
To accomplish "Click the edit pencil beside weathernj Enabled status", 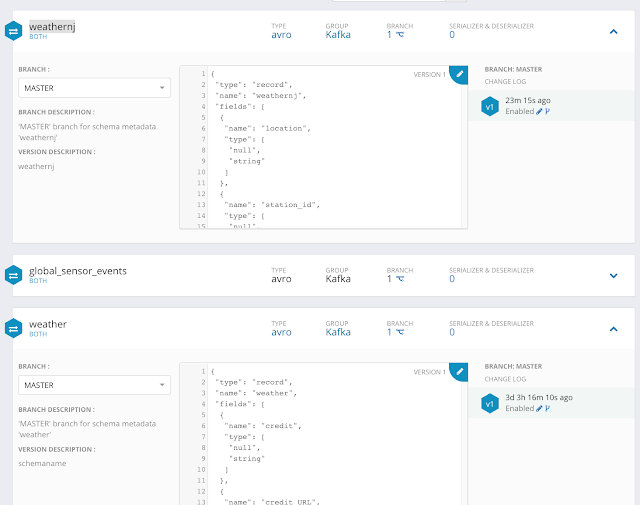I will [539, 112].
